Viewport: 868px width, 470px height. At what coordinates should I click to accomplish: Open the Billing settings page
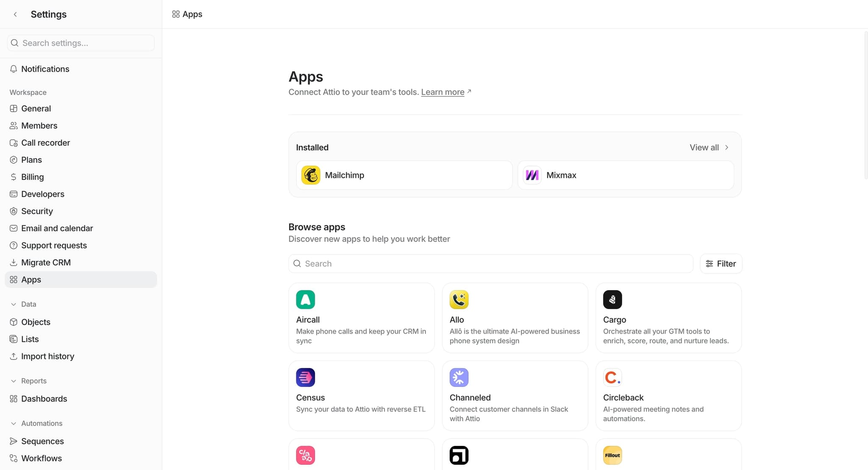click(x=32, y=177)
